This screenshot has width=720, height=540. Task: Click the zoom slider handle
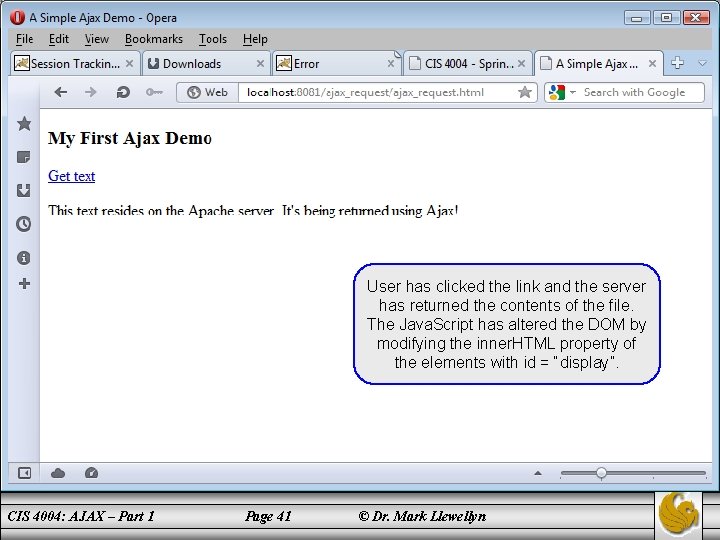click(x=601, y=473)
